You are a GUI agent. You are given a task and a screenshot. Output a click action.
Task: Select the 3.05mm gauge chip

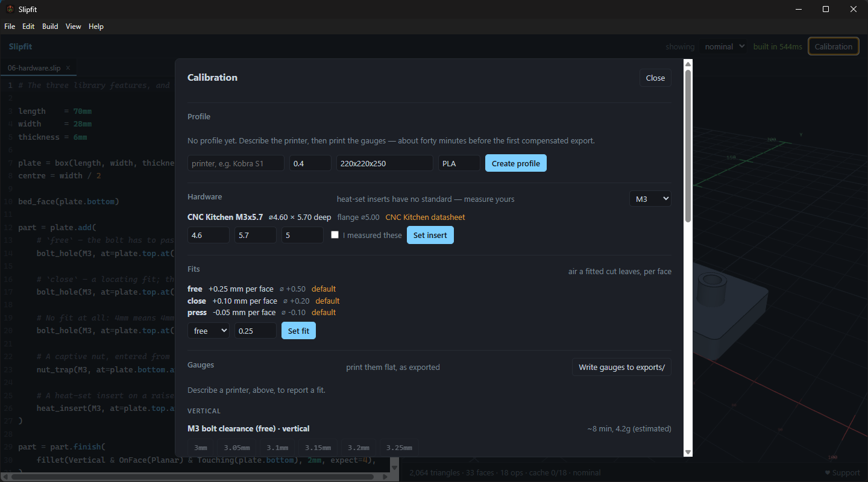(237, 448)
